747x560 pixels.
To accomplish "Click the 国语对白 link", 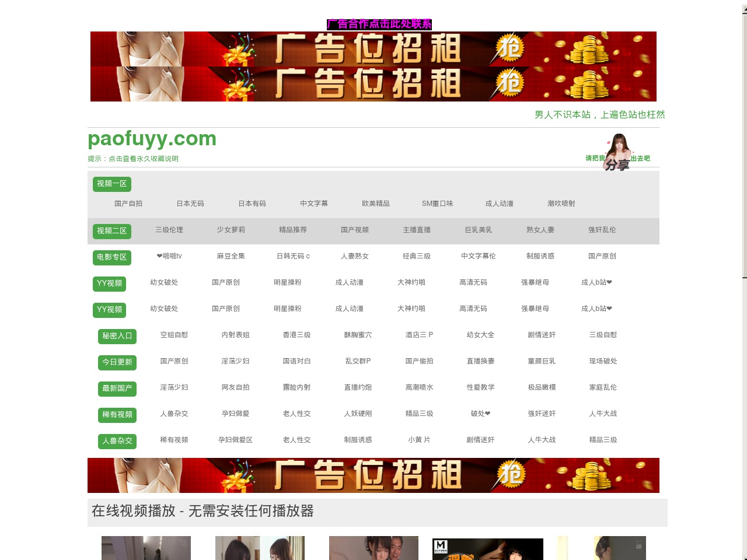I will tap(296, 361).
